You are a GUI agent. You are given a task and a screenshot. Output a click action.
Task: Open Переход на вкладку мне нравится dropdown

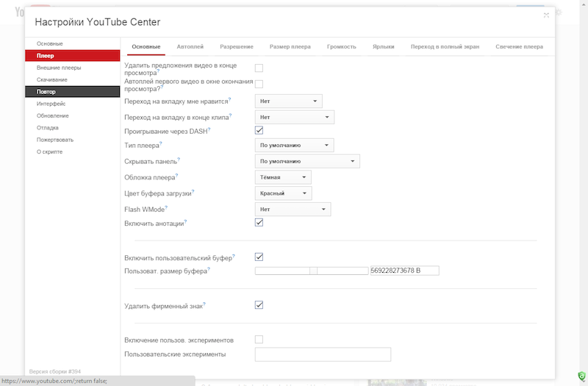pos(288,101)
